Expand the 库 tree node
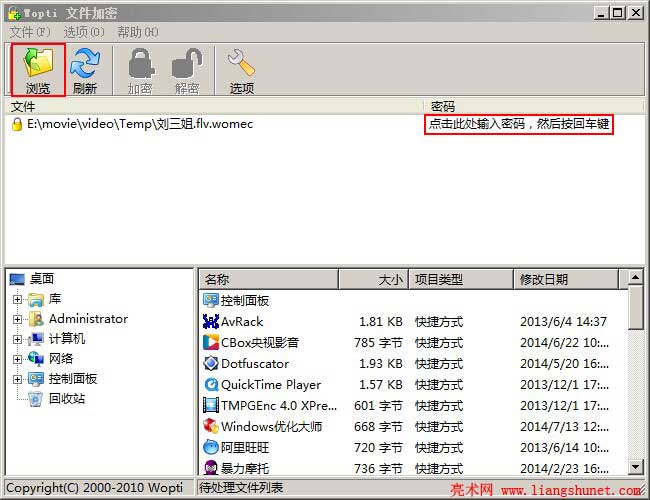The height and width of the screenshot is (500, 650). tap(17, 299)
